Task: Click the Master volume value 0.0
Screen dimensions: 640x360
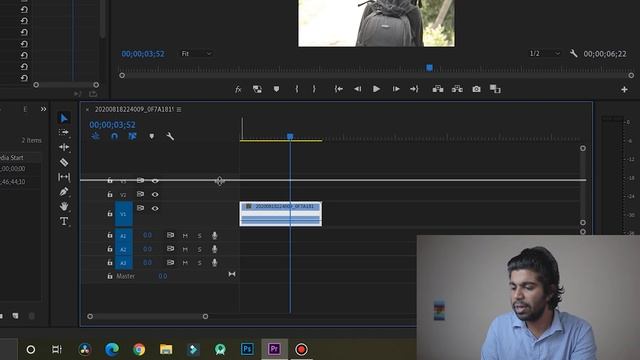Action: click(x=162, y=276)
